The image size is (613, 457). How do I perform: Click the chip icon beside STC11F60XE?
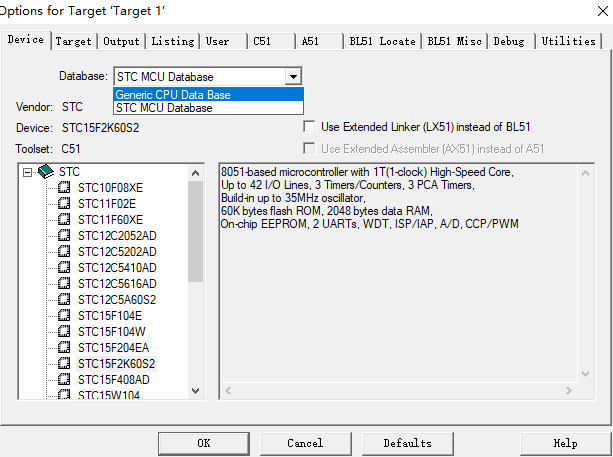click(x=64, y=219)
